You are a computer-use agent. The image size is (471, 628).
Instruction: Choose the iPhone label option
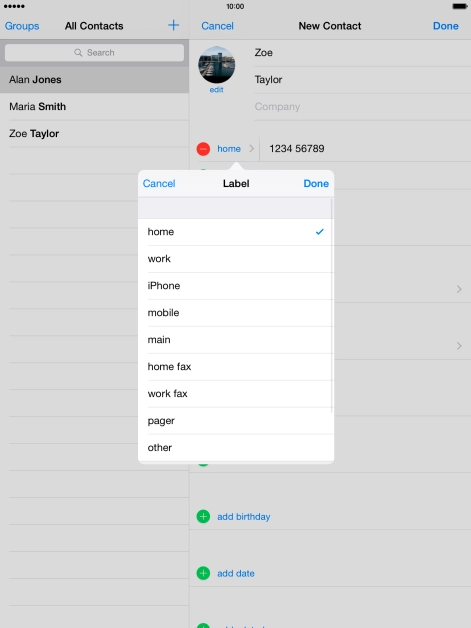236,286
